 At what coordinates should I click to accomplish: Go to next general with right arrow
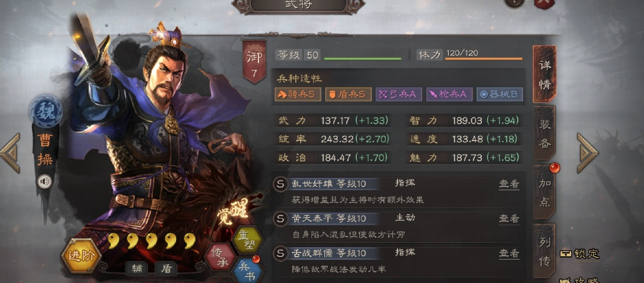coord(588,152)
